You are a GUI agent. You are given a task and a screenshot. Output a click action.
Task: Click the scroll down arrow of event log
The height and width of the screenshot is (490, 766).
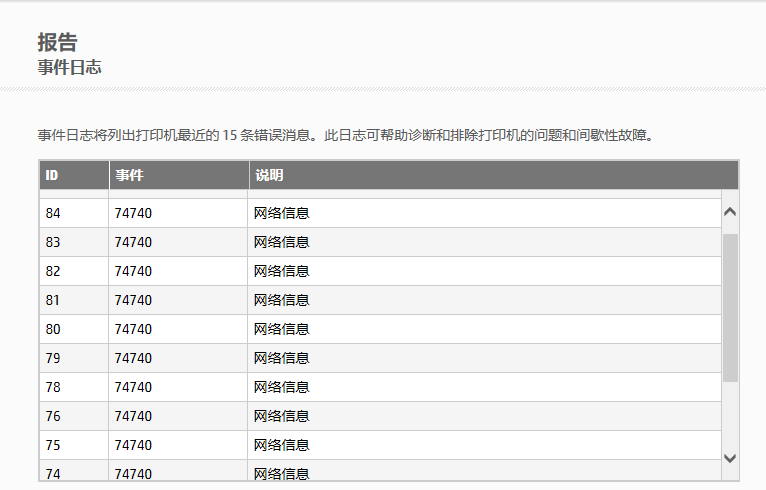click(x=729, y=457)
